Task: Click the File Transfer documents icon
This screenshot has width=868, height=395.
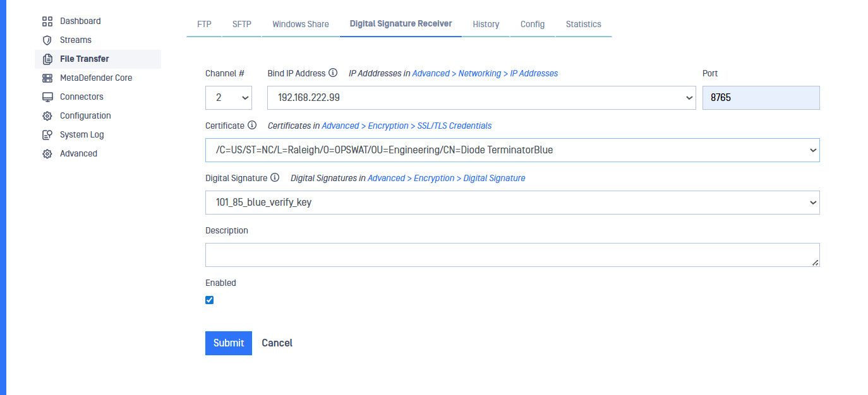Action: click(x=47, y=59)
